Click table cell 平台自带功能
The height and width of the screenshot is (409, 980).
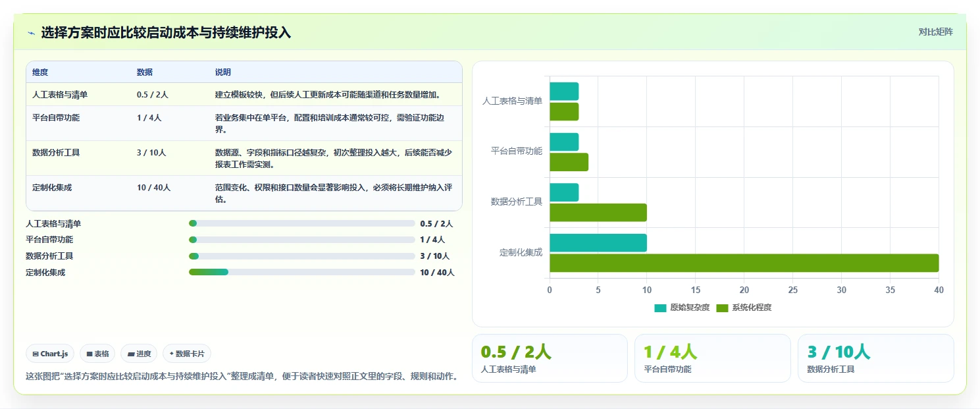point(56,118)
